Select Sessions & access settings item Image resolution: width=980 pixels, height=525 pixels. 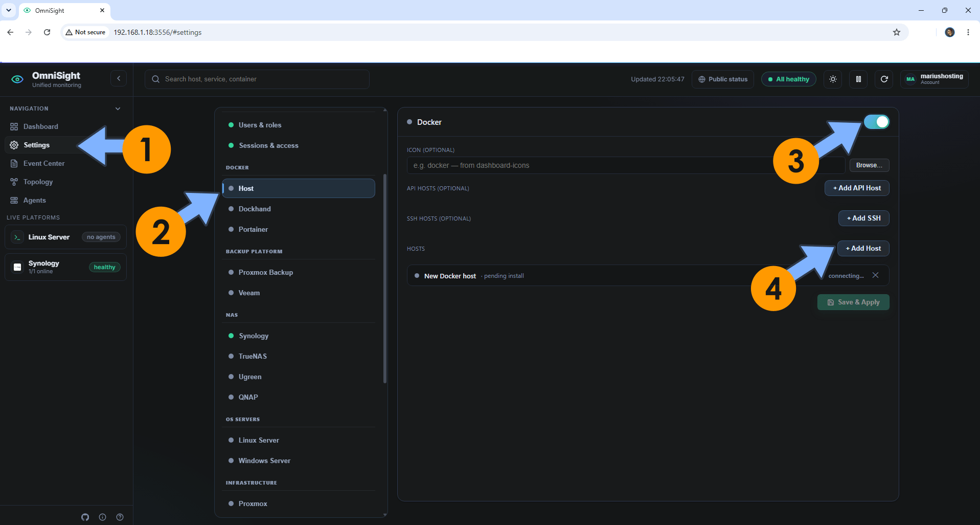299,145
